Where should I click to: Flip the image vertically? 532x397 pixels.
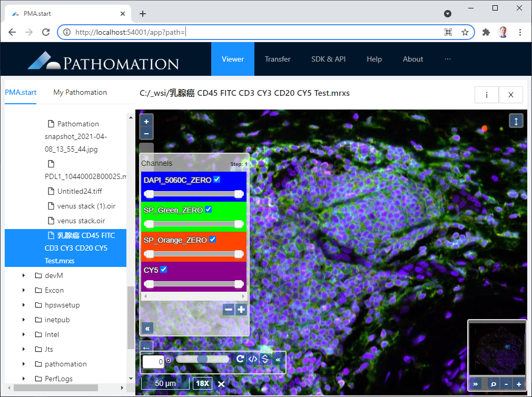click(x=265, y=359)
